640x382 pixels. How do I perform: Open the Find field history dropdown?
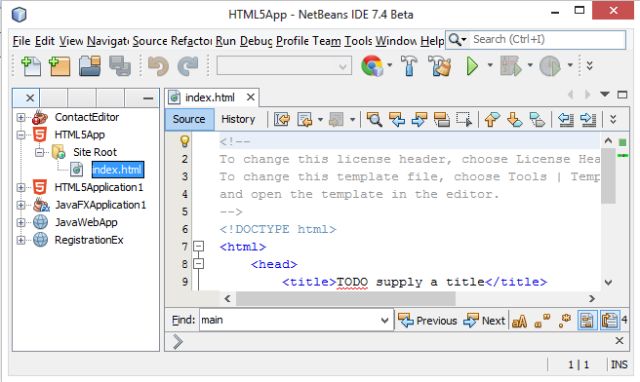384,320
